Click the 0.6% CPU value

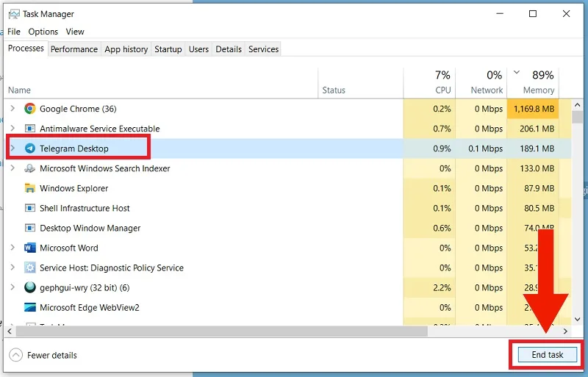[442, 228]
